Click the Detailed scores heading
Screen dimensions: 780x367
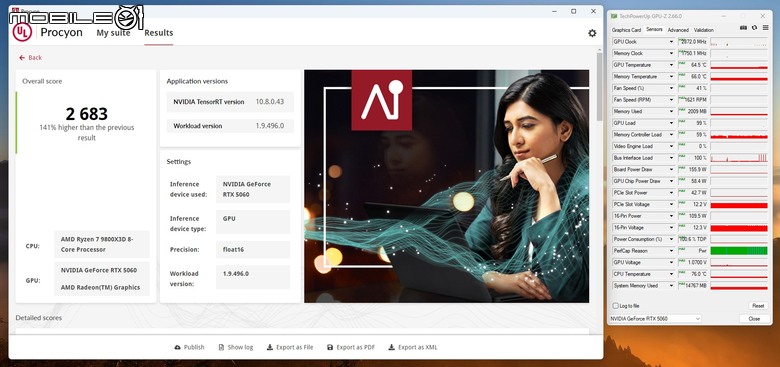(x=39, y=318)
